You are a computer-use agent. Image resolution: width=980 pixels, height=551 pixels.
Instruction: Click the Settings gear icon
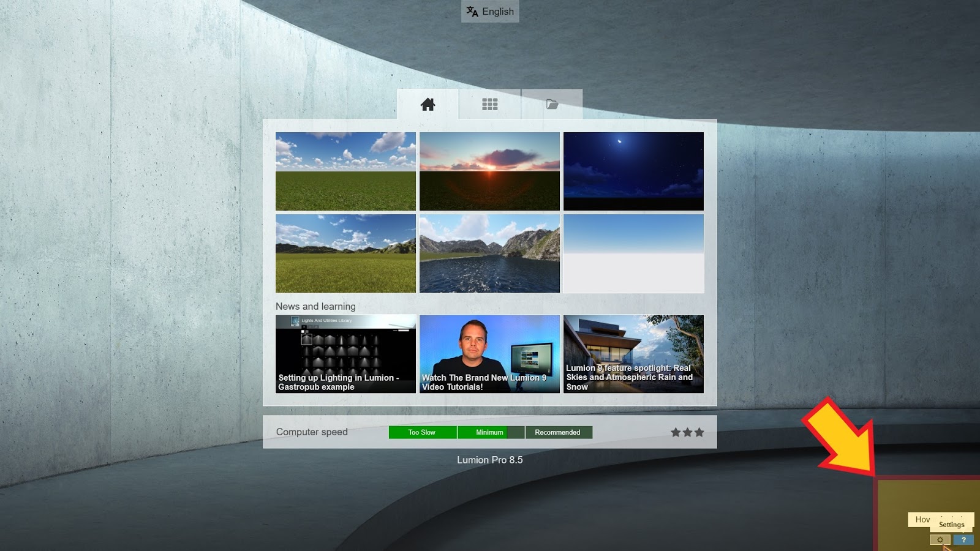click(x=940, y=540)
